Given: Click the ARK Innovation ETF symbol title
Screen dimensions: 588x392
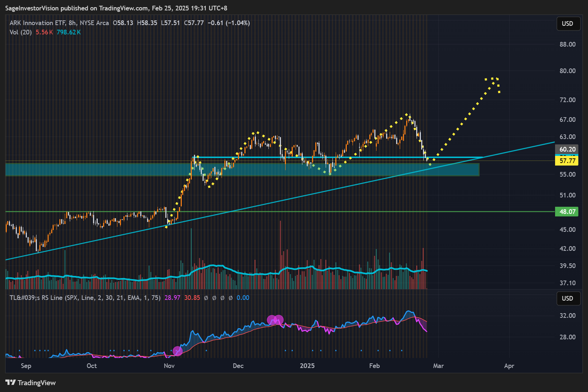Looking at the screenshot, I should click(x=59, y=23).
